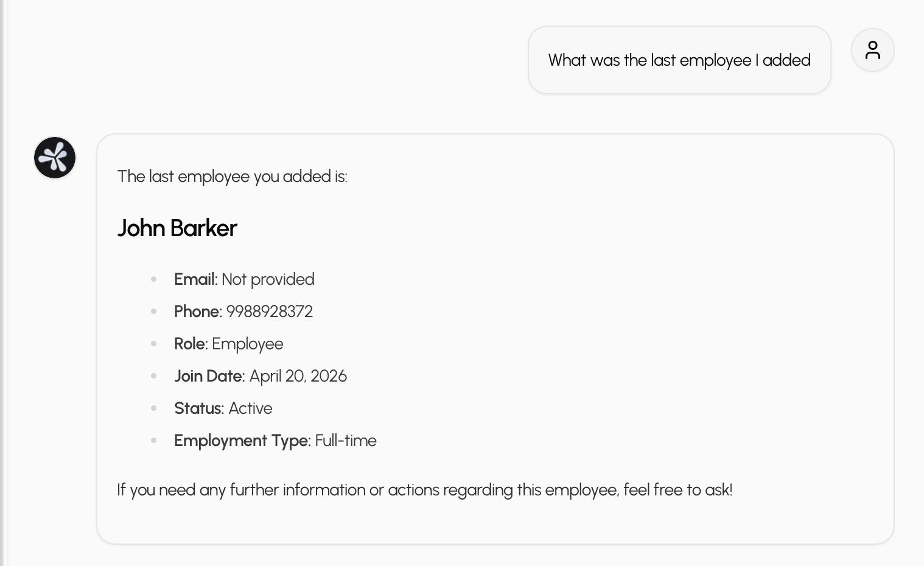Click the bullet point beside Email
924x566 pixels.
154,279
